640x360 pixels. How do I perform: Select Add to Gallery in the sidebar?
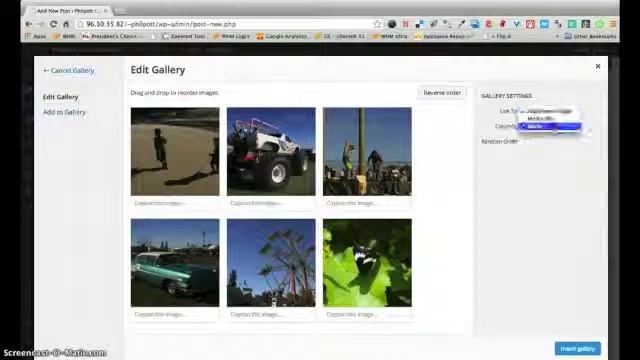pyautogui.click(x=64, y=112)
